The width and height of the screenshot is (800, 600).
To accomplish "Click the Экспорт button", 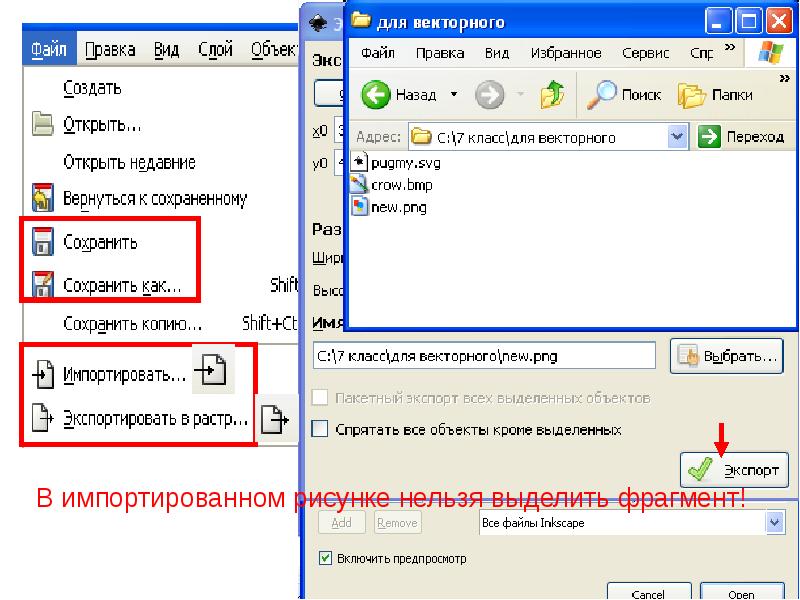I will [734, 469].
